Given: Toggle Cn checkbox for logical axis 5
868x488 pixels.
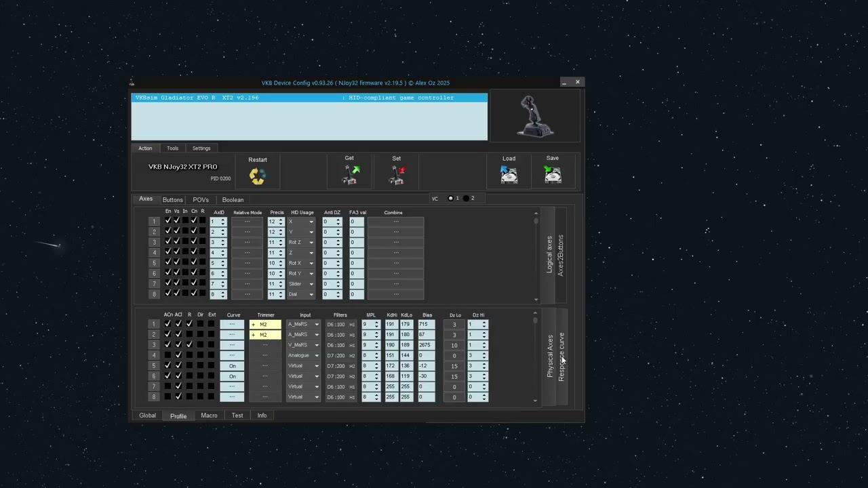Looking at the screenshot, I should (194, 263).
